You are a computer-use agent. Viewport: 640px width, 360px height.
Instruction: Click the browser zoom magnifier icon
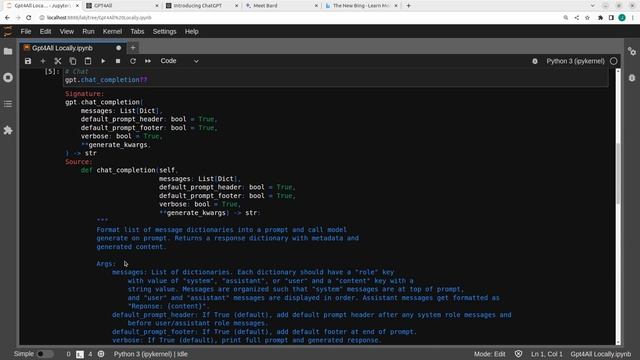pos(566,18)
